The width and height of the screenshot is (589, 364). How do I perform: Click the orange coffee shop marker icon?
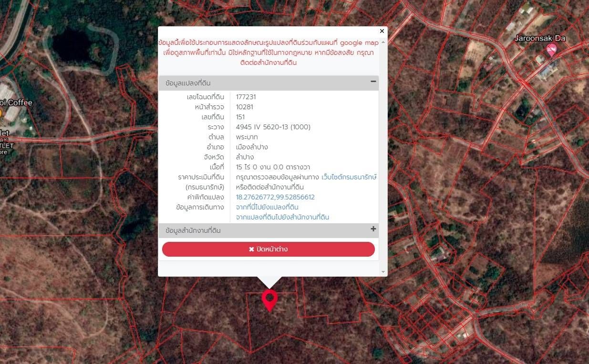(1, 114)
